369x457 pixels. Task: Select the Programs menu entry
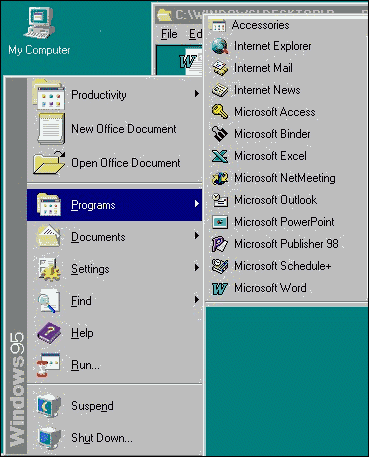pos(115,205)
